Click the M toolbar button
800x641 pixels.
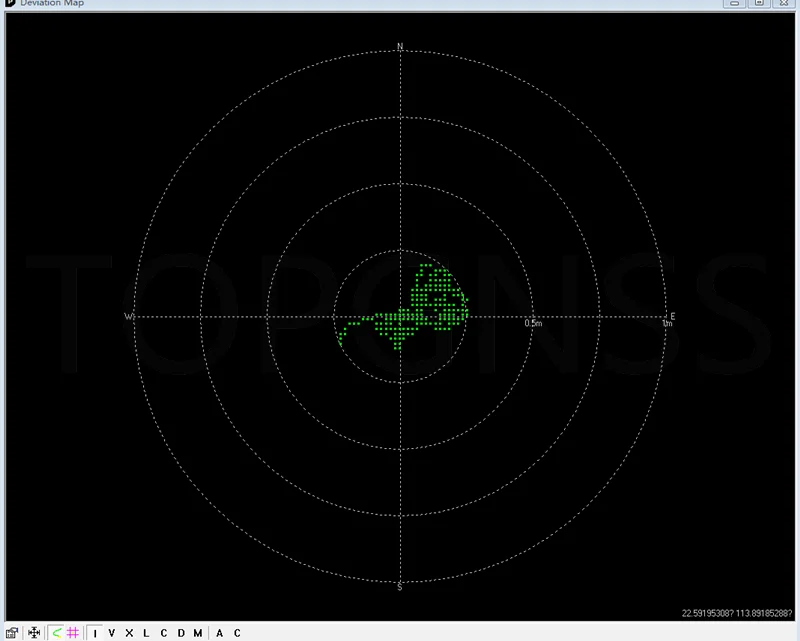coord(198,633)
